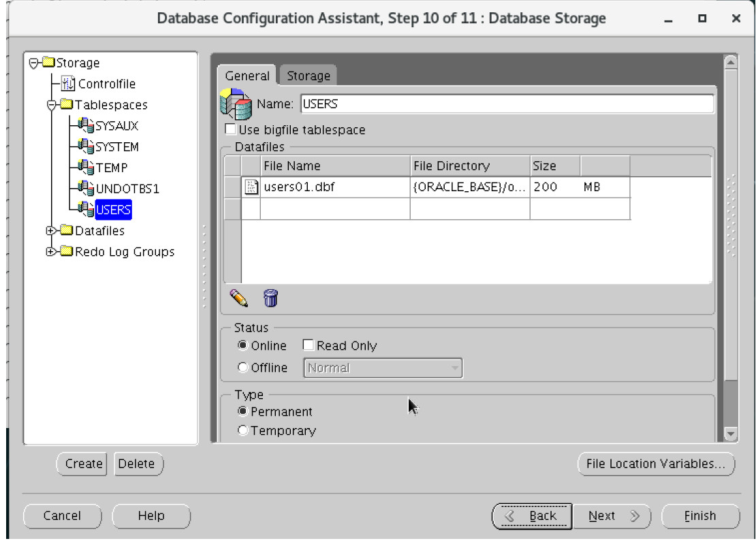
Task: Click the users01.dbf file icon
Action: [x=251, y=187]
